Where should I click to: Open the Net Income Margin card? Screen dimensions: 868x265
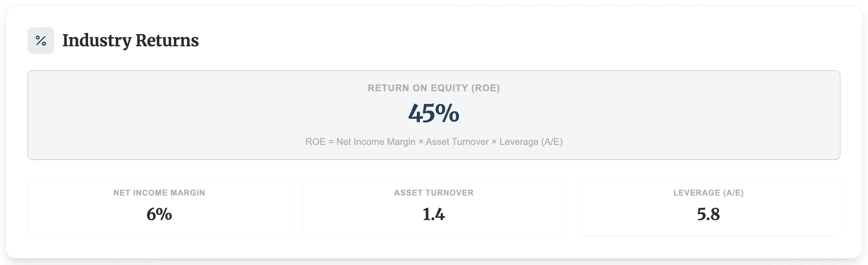(x=159, y=206)
